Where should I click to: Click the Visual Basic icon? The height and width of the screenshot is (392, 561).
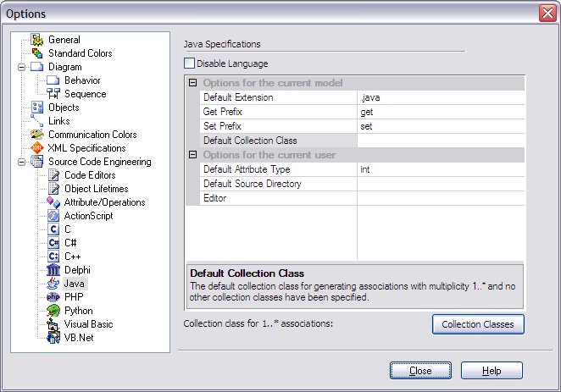pyautogui.click(x=53, y=324)
